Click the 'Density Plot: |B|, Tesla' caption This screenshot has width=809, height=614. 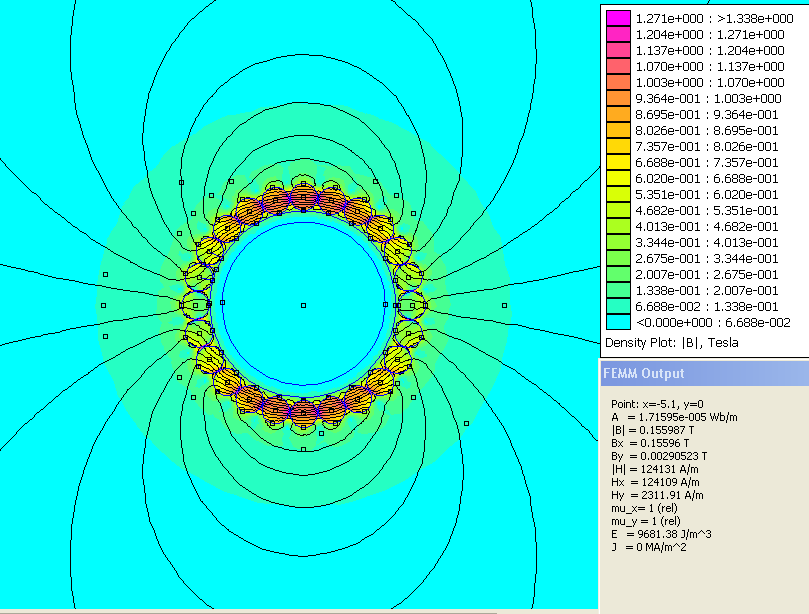(672, 343)
